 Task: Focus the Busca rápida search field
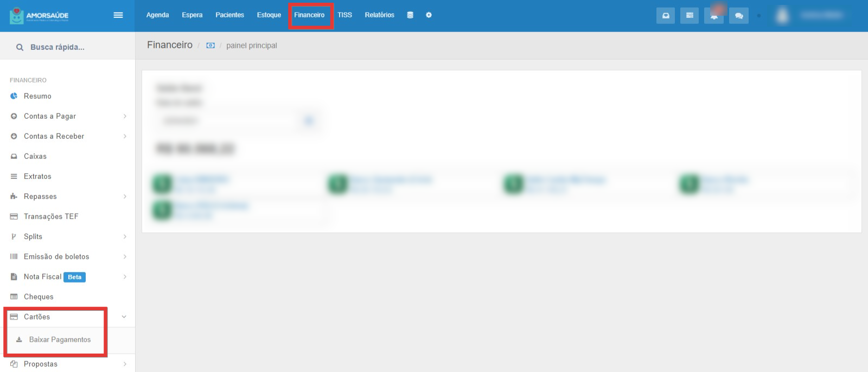pos(67,47)
